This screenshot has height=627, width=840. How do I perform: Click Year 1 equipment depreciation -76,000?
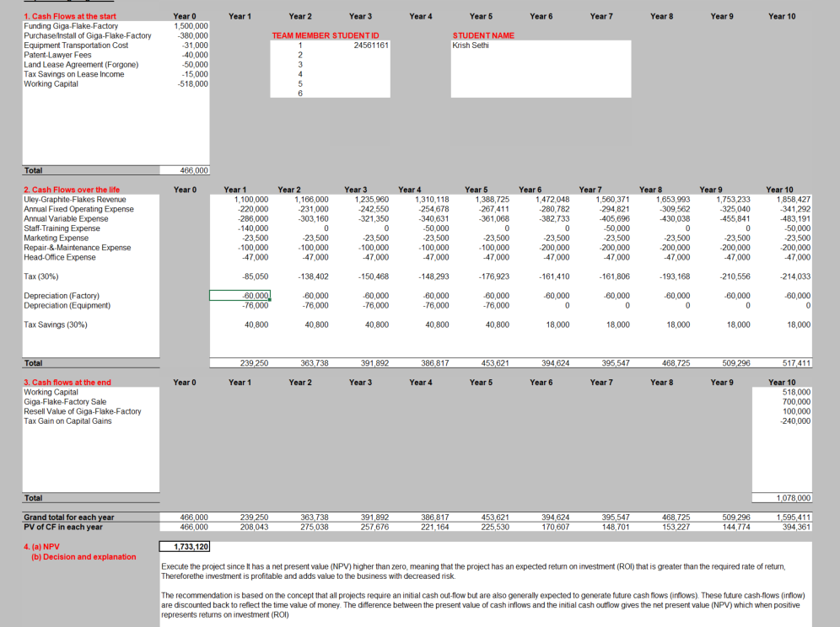click(x=255, y=305)
